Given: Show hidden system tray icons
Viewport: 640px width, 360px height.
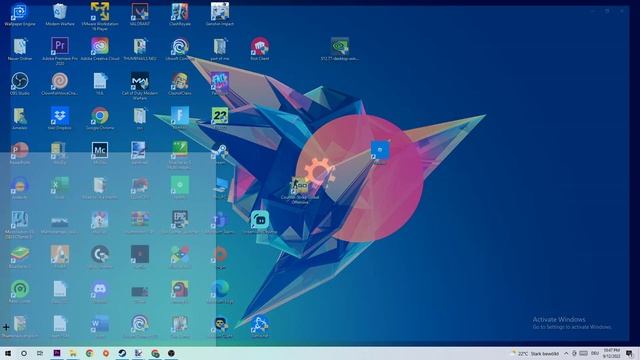Looking at the screenshot, I should [x=566, y=353].
